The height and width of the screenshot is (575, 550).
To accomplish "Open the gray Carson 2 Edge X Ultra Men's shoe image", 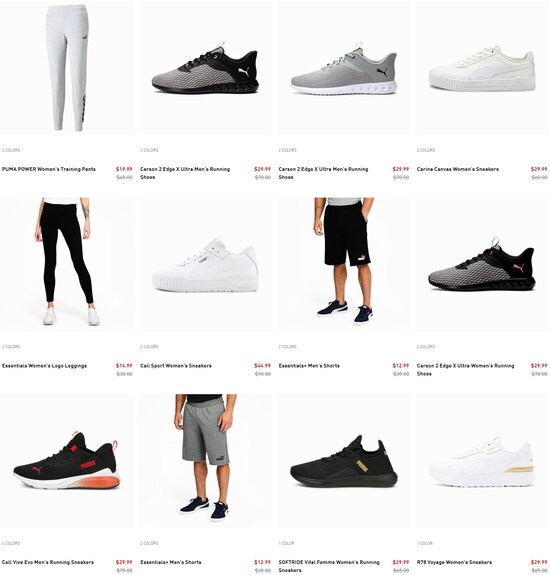I will click(344, 68).
